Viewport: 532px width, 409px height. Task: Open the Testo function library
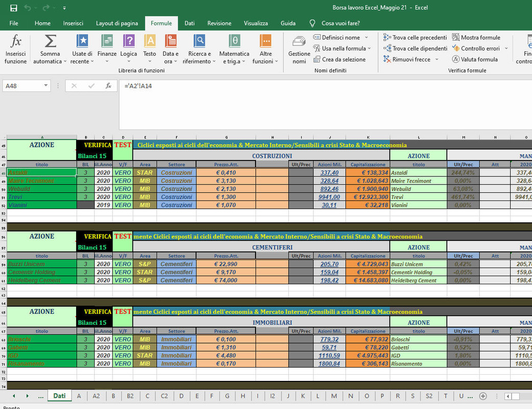[150, 49]
